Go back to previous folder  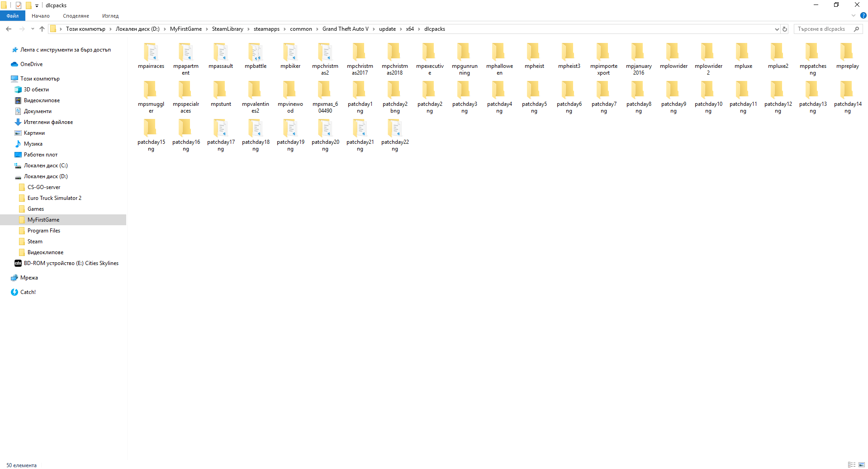pyautogui.click(x=9, y=29)
